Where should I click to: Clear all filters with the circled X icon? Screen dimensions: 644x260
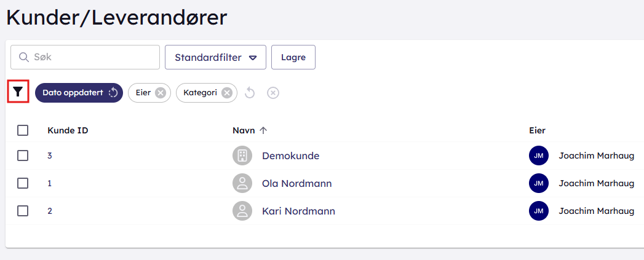tap(273, 93)
